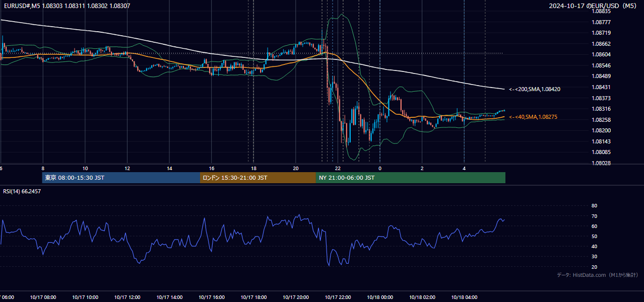Select the ロンドン 15:30-21:00 JST session bar
644x302 pixels.
click(x=258, y=178)
